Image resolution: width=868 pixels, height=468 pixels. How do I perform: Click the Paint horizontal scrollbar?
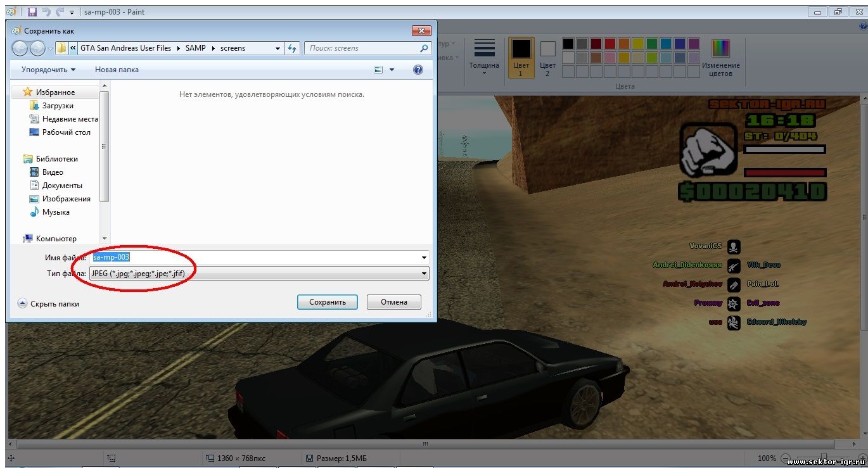click(x=427, y=444)
